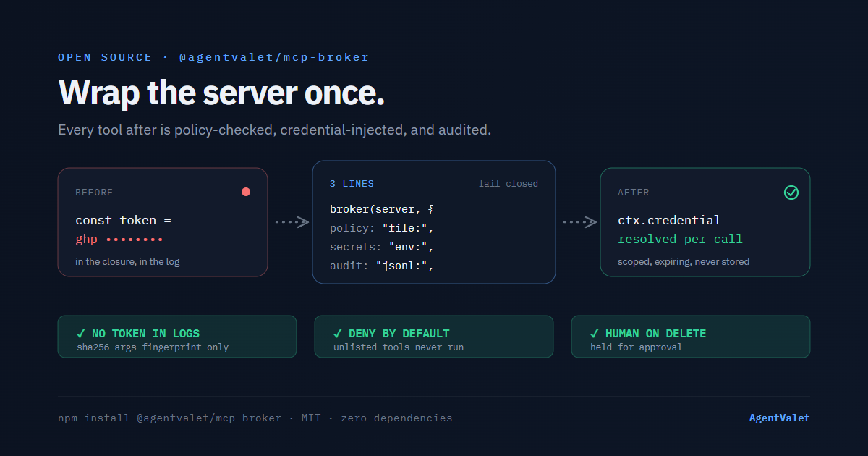Click the audit: "jsonl:" code line
This screenshot has width=868, height=456.
[x=382, y=266]
